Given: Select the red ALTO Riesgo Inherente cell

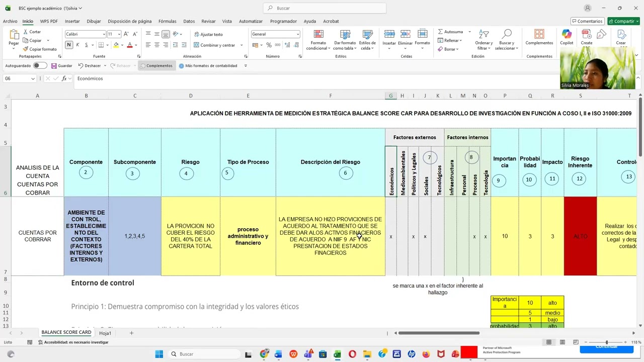Looking at the screenshot, I should click(x=580, y=236).
